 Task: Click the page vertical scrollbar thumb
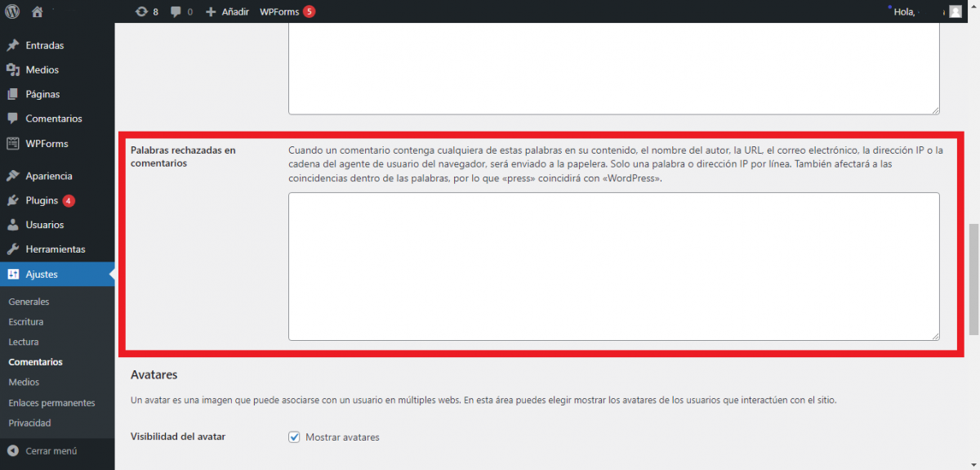(973, 278)
